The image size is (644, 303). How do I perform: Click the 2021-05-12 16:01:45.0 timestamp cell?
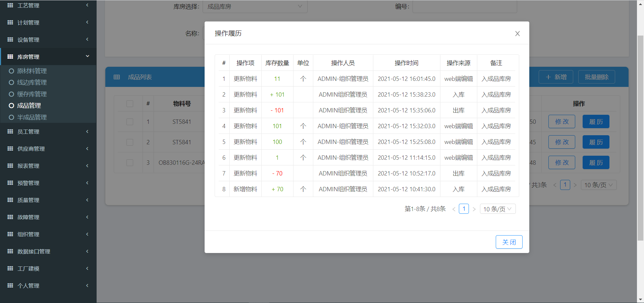point(407,79)
